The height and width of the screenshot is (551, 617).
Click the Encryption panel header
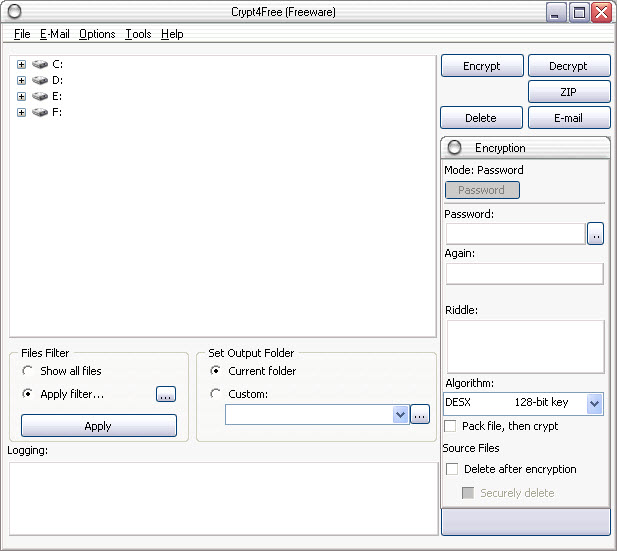click(526, 148)
